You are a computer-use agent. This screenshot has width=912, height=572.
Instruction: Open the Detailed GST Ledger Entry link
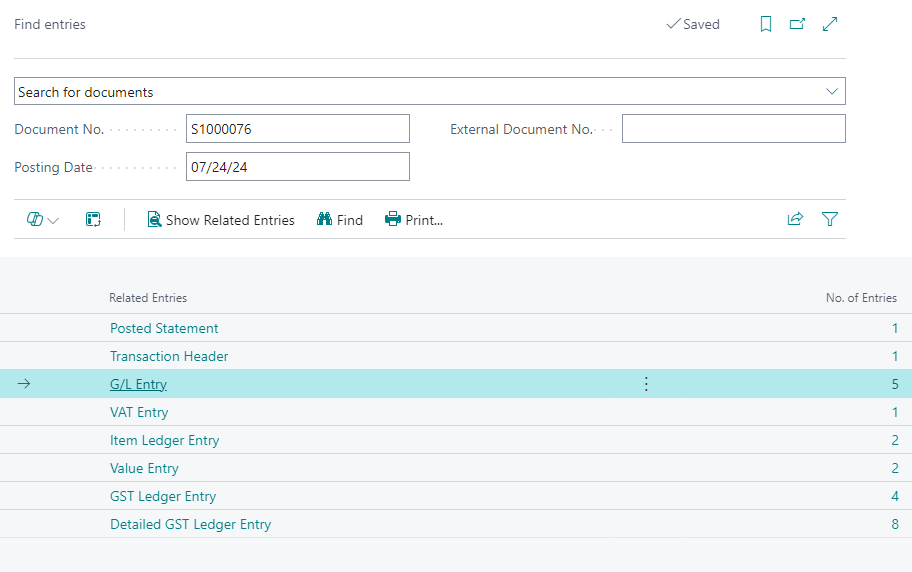pyautogui.click(x=190, y=524)
